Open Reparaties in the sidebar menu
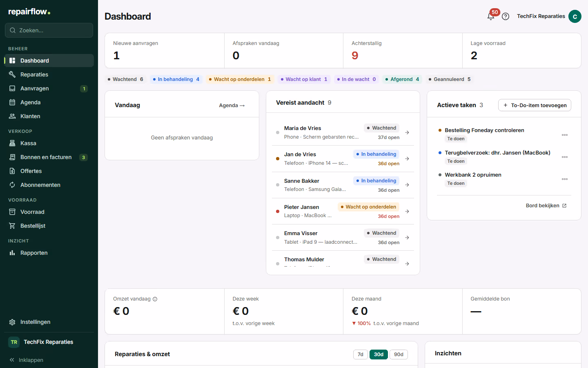The image size is (588, 368). [49, 74]
